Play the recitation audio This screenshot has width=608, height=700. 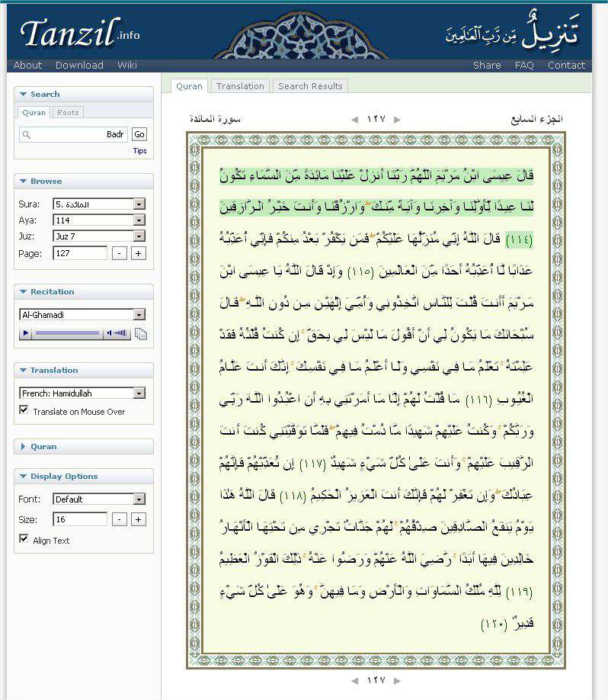click(26, 333)
